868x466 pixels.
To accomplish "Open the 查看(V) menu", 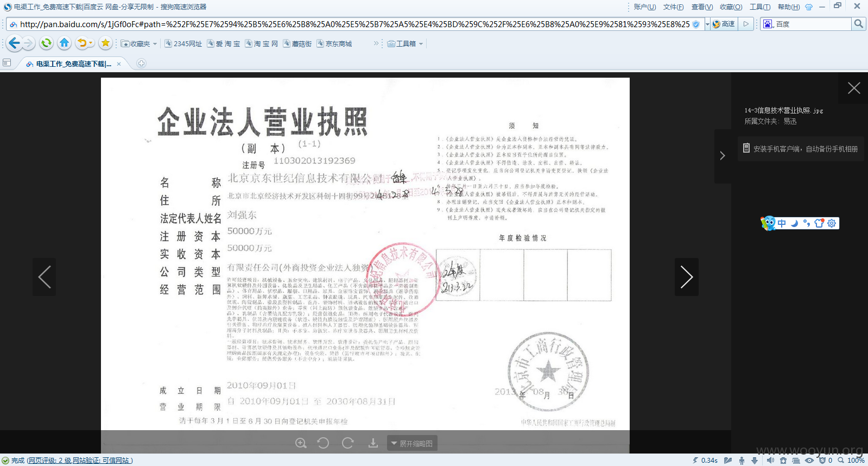I will click(702, 7).
